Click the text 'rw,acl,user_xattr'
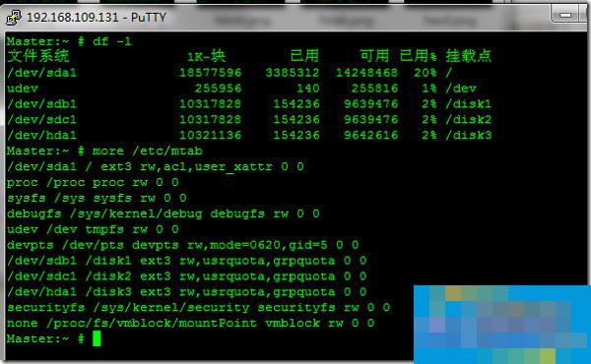 (x=206, y=167)
